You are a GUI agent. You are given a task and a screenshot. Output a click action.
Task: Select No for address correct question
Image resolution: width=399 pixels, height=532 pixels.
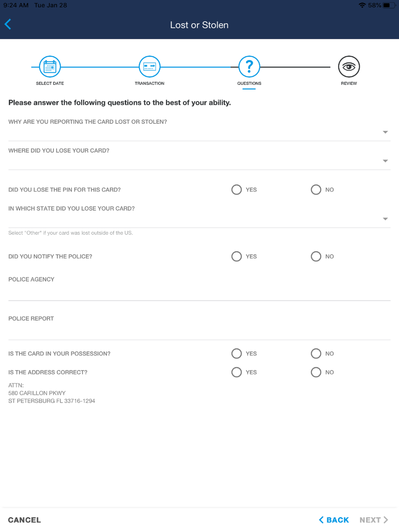(316, 372)
